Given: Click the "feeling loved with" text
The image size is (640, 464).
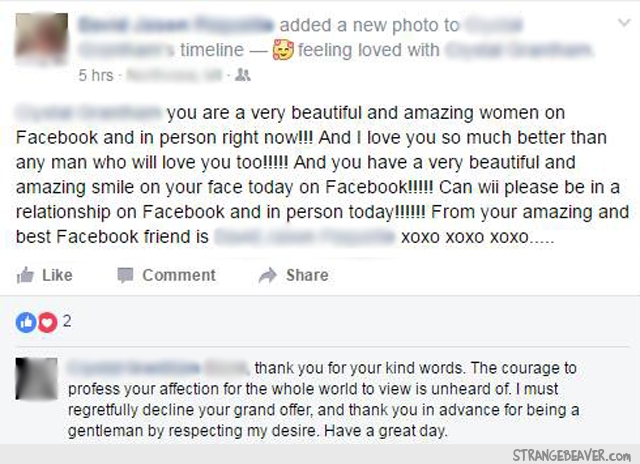Looking at the screenshot, I should point(368,49).
